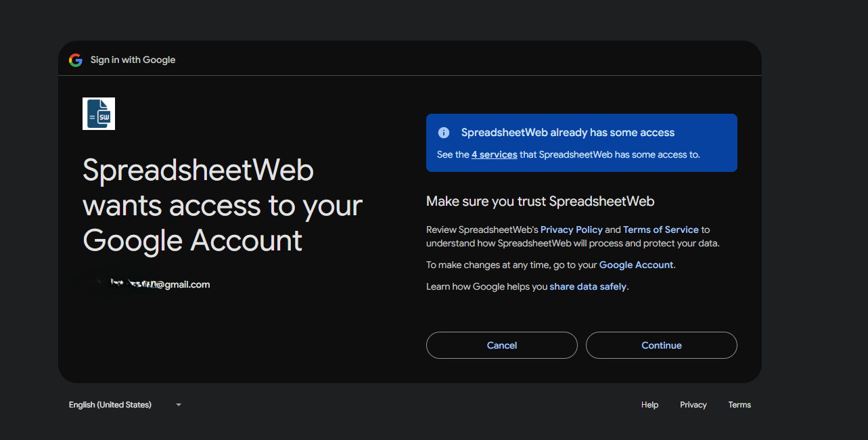The height and width of the screenshot is (440, 868).
Task: Click the SpreadsheetWeb app logo
Action: (x=99, y=114)
